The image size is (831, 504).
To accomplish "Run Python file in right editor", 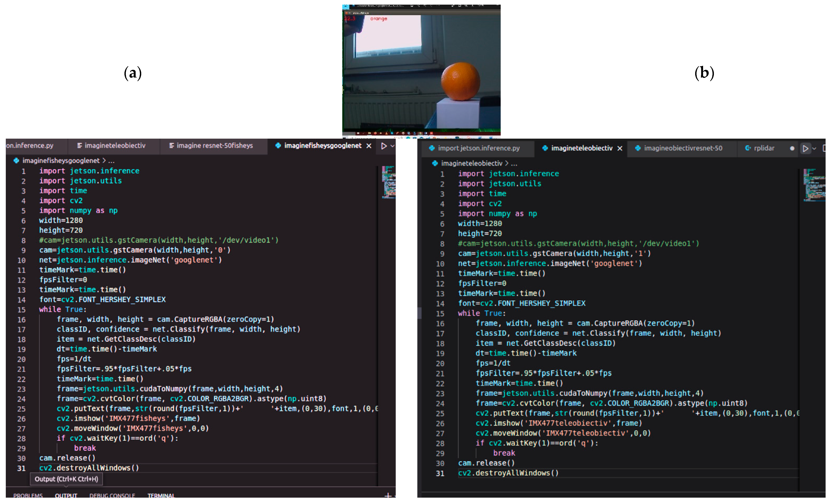I will tap(805, 149).
